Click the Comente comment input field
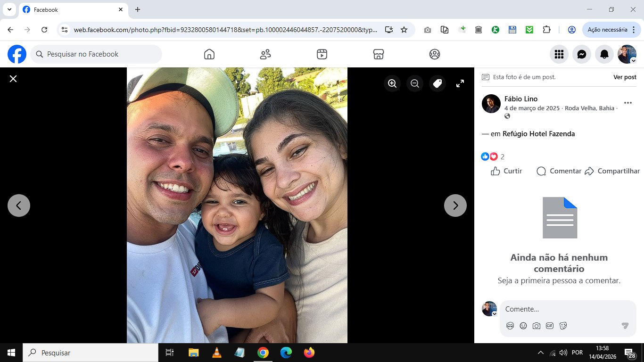 [568, 309]
